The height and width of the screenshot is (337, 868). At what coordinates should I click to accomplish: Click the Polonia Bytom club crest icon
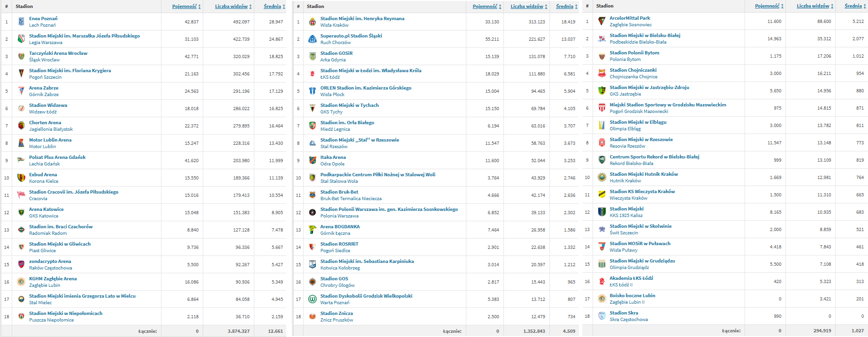tap(602, 56)
